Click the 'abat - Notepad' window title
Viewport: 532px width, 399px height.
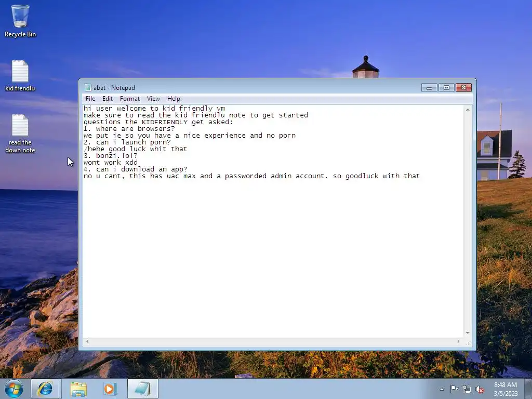(x=114, y=87)
